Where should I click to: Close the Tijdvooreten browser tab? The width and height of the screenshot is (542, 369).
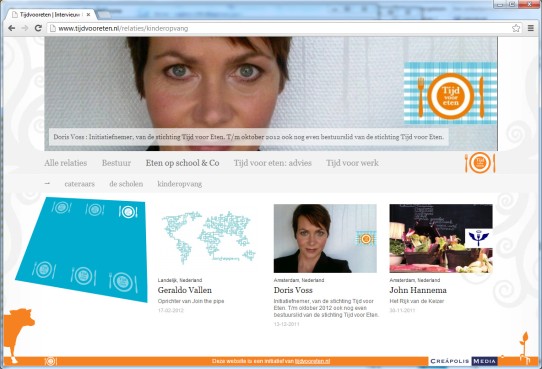[x=88, y=15]
